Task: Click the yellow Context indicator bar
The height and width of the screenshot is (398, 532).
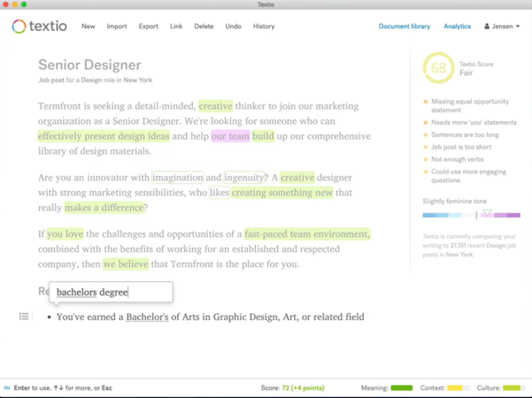Action: point(459,387)
